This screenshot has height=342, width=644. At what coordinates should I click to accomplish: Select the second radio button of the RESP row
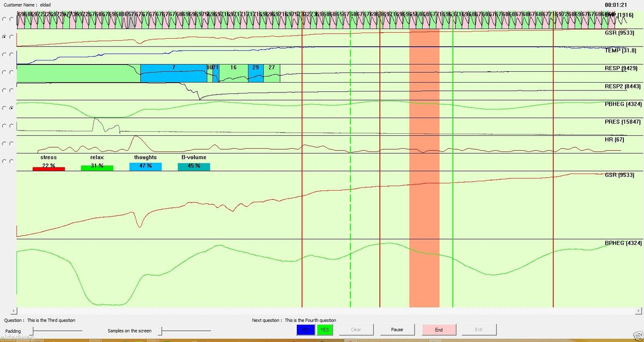click(11, 72)
